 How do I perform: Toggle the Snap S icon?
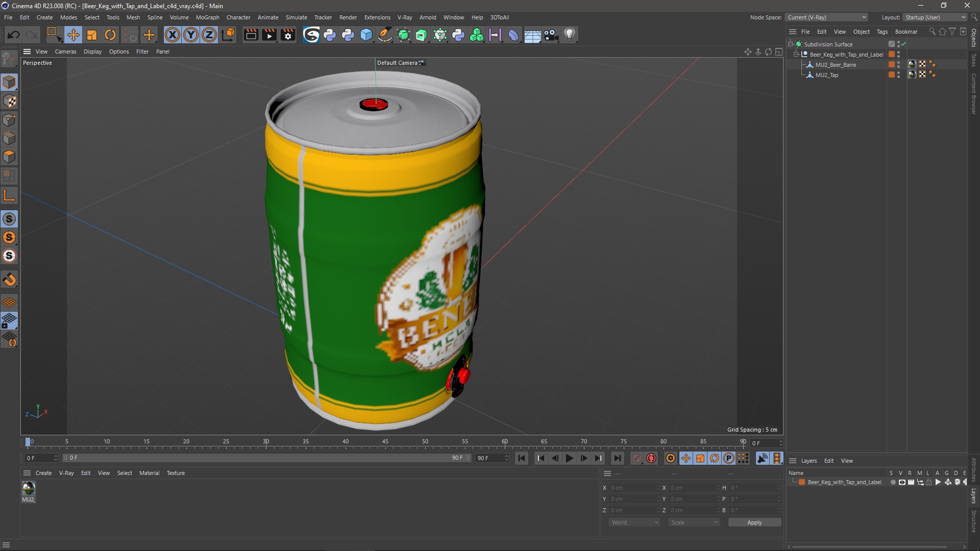9,219
